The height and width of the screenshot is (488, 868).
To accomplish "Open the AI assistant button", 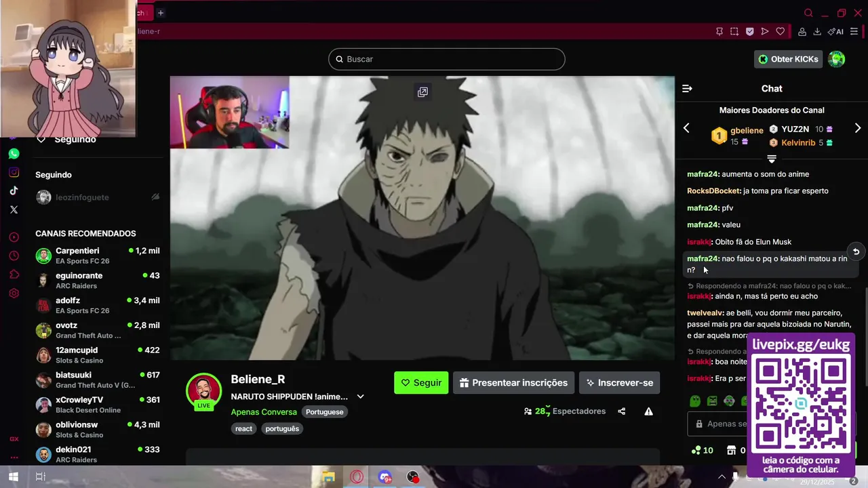I will [x=835, y=31].
